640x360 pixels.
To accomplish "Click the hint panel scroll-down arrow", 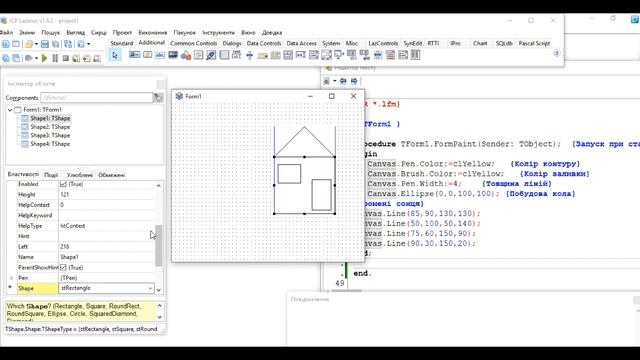I will tap(160, 317).
